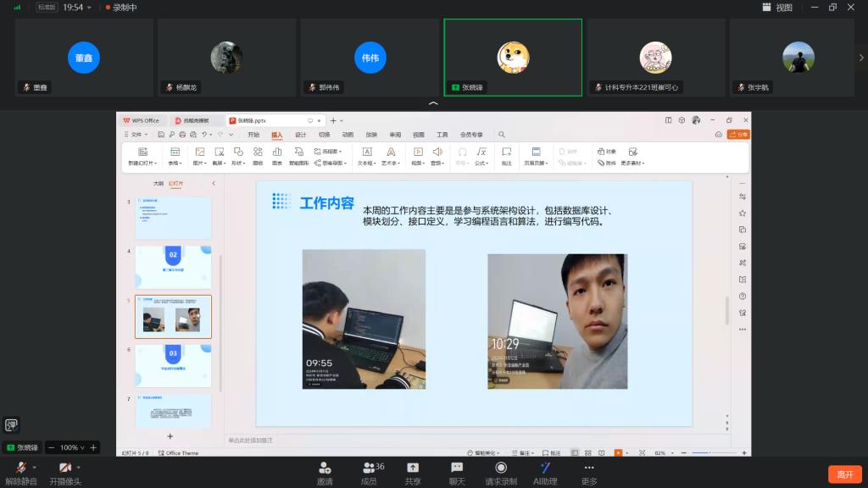The width and height of the screenshot is (868, 488).
Task: Click the 请求录制 request recording icon
Action: [x=501, y=468]
